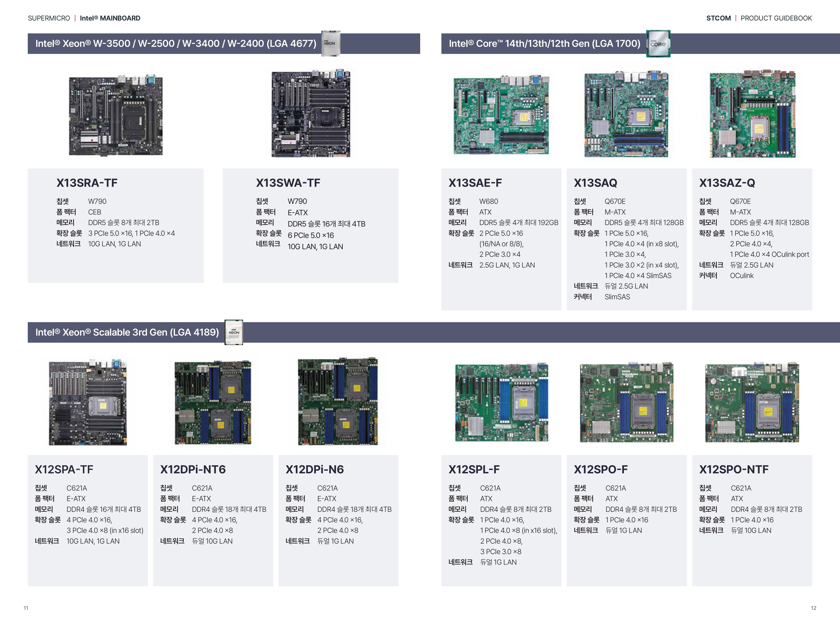Click the STCOM header text
This screenshot has height=626, width=840.
718,18
